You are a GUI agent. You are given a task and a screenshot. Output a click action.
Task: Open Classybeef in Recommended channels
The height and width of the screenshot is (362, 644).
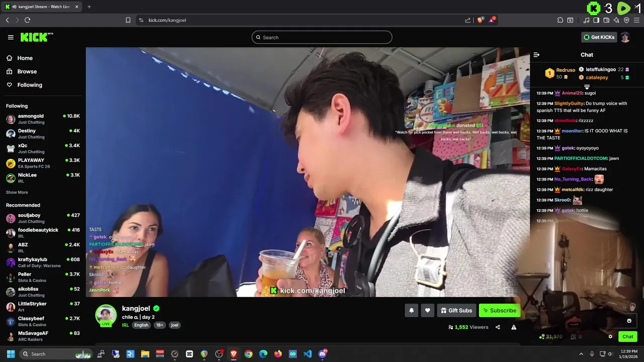coord(43,321)
